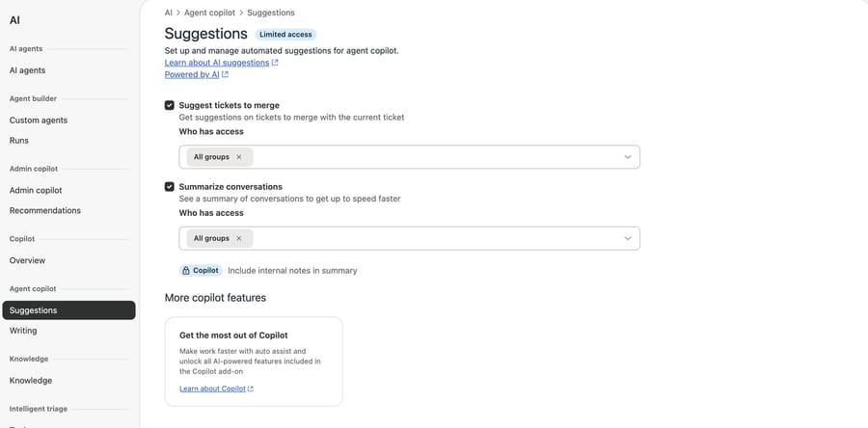868x428 pixels.
Task: Click Agent copilot in breadcrumb
Action: (210, 13)
